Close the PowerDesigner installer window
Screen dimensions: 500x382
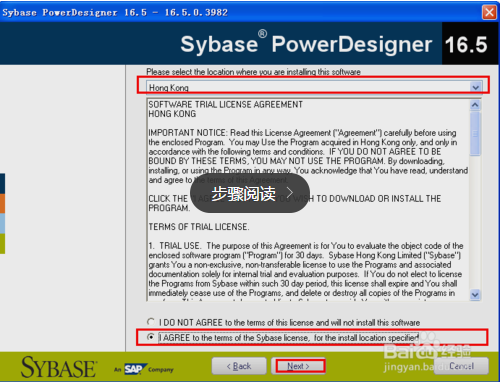click(489, 12)
